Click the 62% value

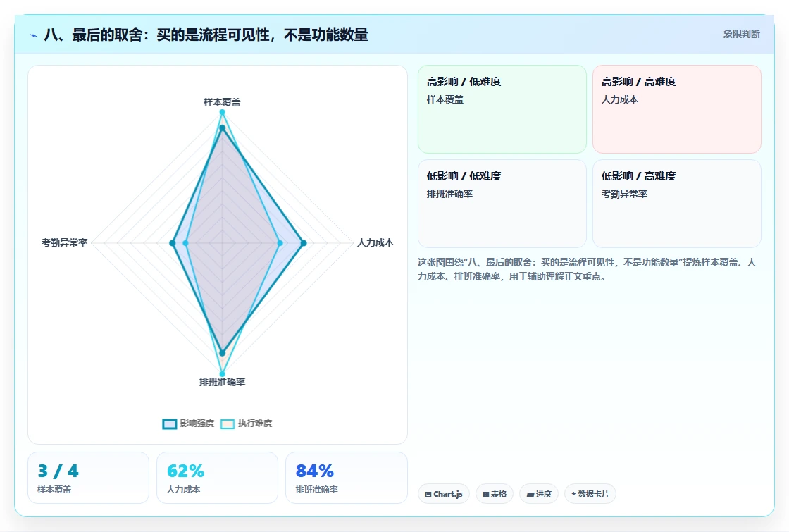(185, 471)
